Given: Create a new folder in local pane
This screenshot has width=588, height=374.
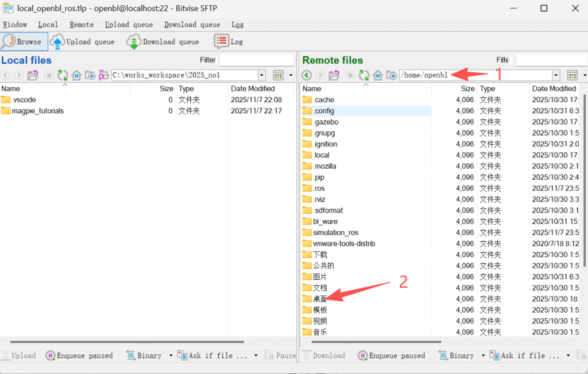Looking at the screenshot, I should 90,75.
